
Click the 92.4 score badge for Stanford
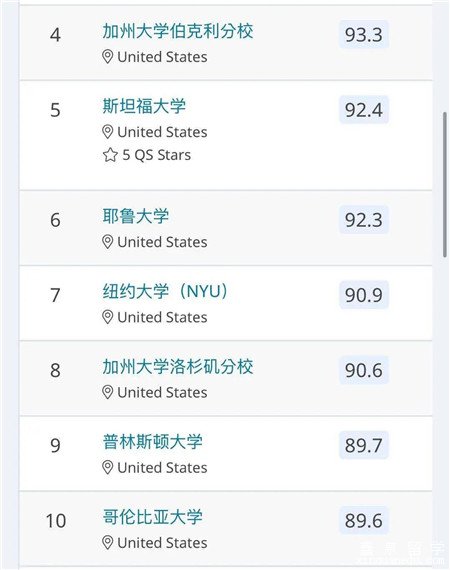pos(364,110)
